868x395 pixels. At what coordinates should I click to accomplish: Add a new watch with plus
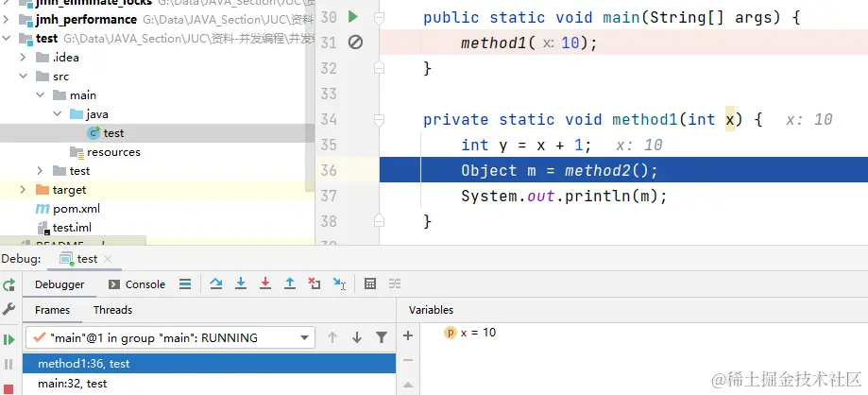(x=408, y=335)
